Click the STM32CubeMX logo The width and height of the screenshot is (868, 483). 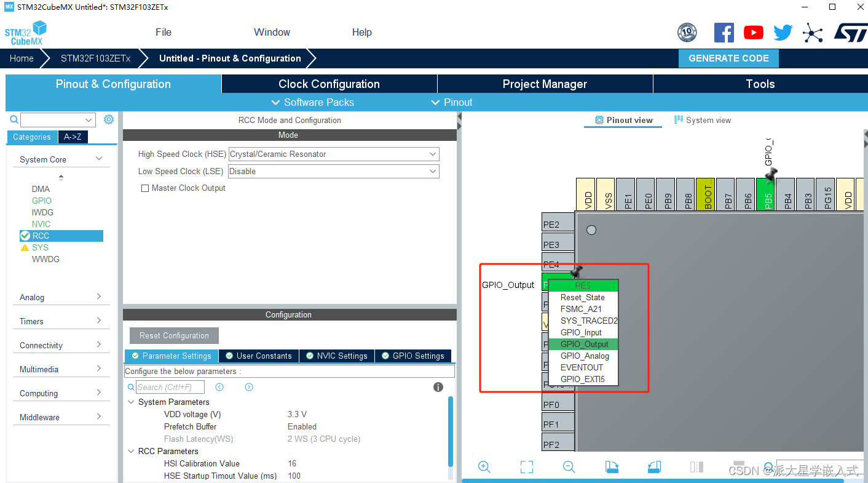click(x=26, y=33)
